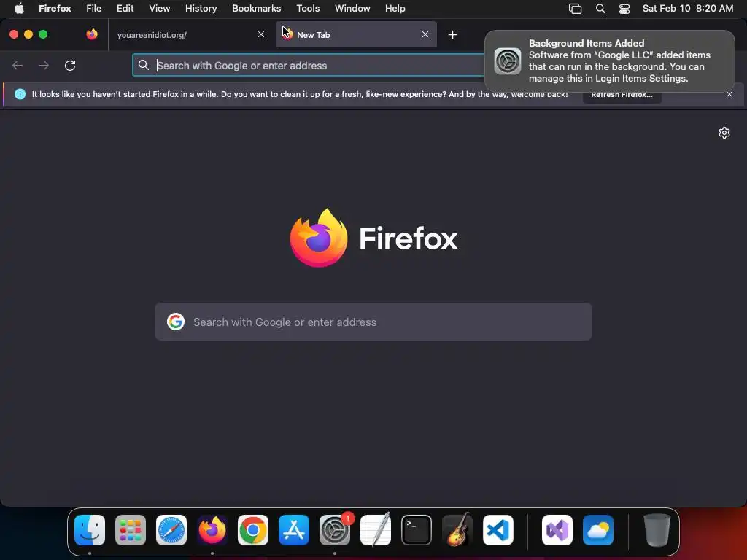Click the screen mirroring menu bar icon
747x560 pixels.
point(576,9)
